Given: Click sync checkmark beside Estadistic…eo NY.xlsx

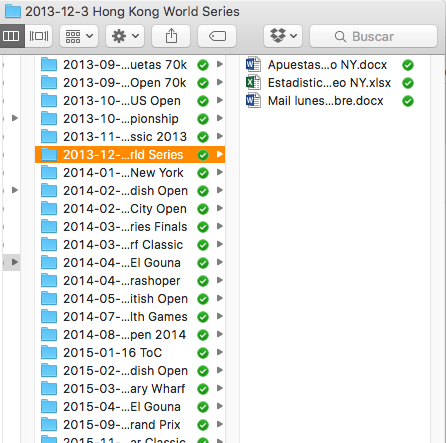Looking at the screenshot, I should coord(408,83).
